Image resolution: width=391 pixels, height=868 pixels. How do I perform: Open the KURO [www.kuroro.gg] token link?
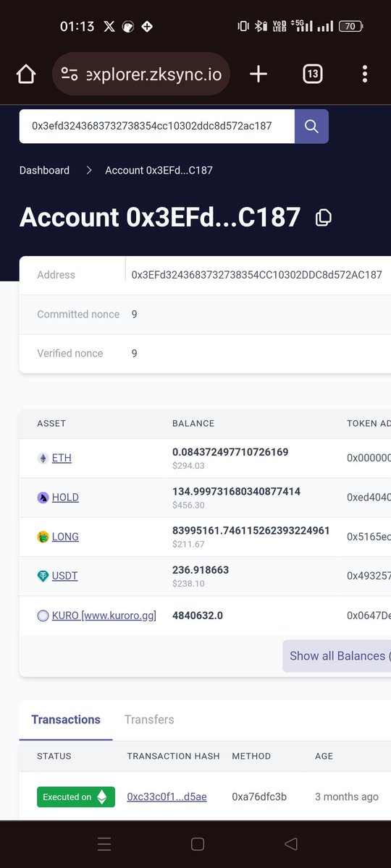[x=104, y=616]
